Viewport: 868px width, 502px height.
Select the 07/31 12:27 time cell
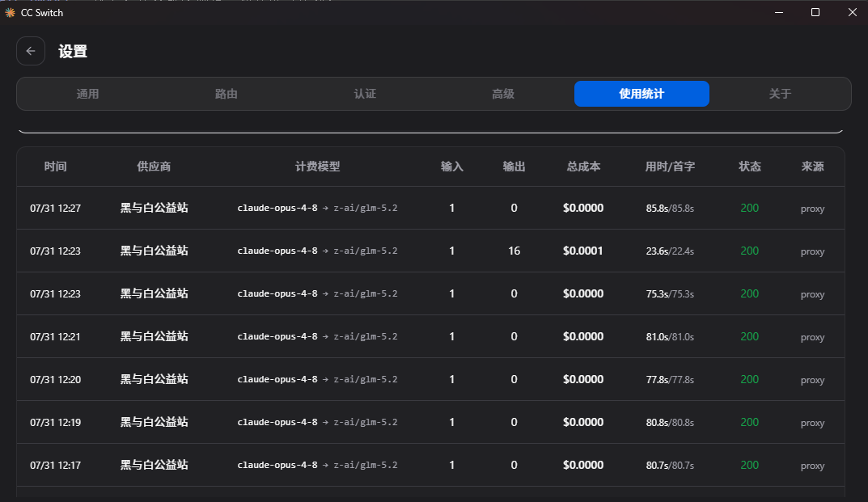pos(55,209)
